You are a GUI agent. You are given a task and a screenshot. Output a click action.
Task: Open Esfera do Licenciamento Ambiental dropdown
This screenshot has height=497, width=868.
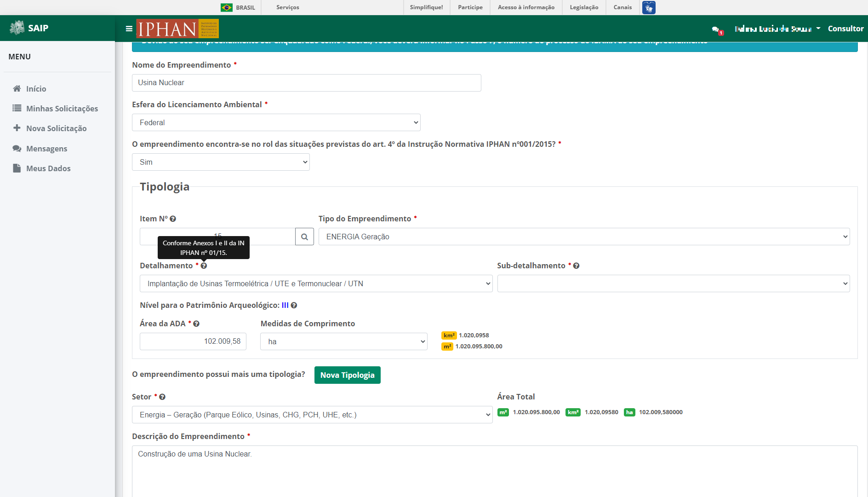(276, 122)
